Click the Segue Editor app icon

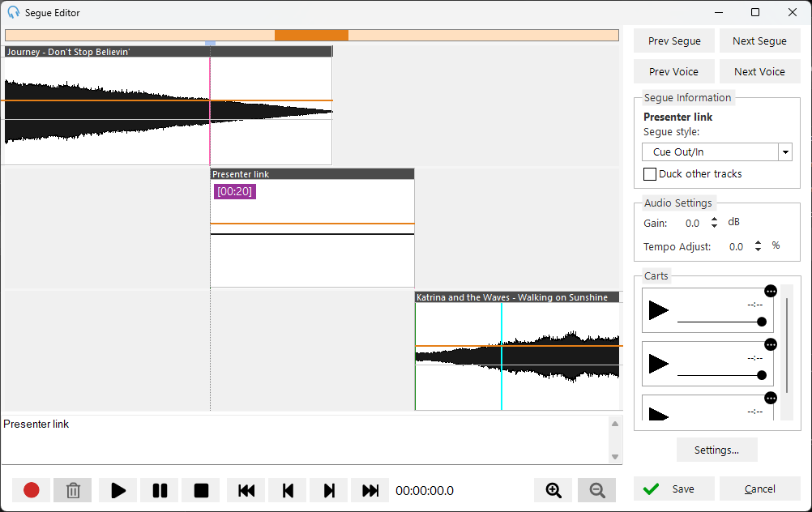[14, 12]
